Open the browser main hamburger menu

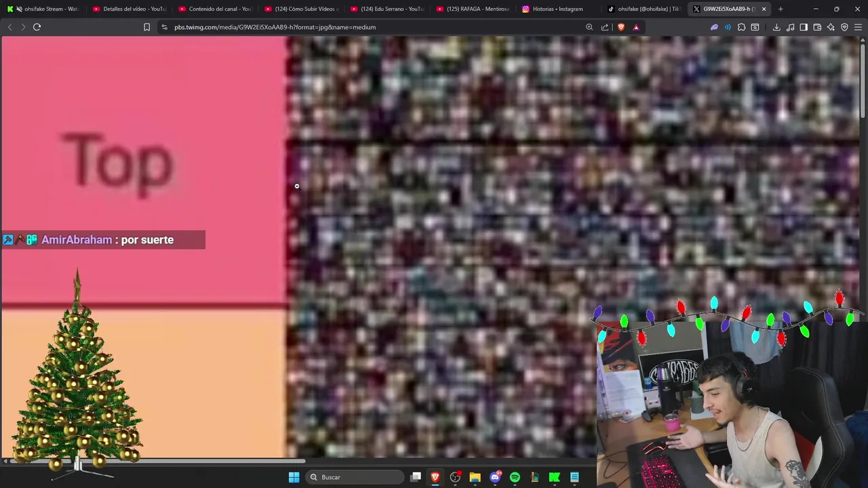858,27
